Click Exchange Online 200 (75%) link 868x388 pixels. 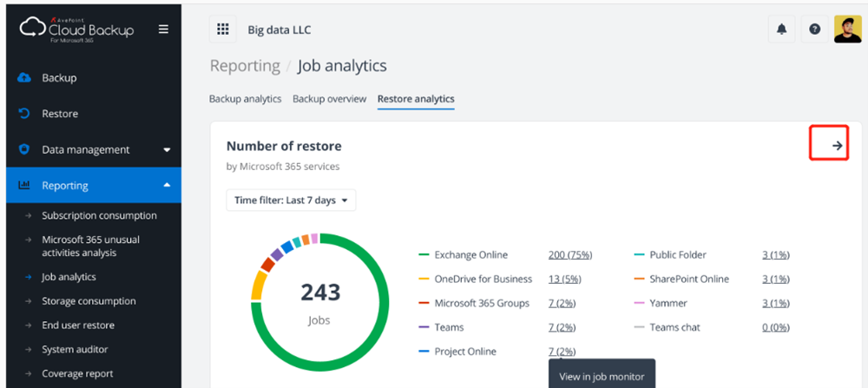570,255
